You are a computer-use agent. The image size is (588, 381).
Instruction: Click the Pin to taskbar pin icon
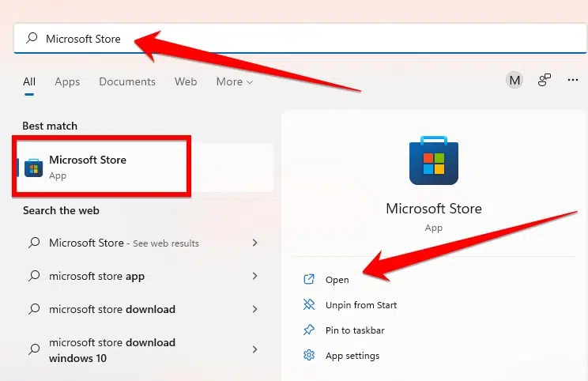coord(309,330)
